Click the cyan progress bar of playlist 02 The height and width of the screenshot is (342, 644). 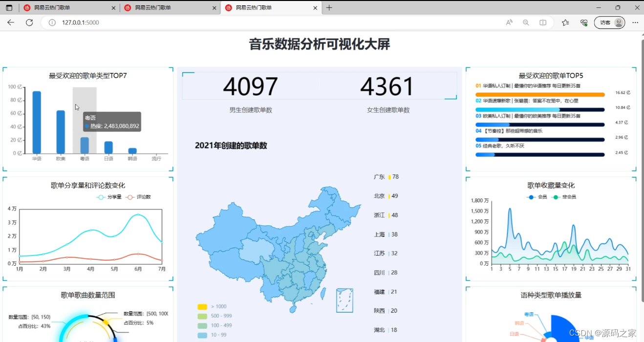click(518, 109)
